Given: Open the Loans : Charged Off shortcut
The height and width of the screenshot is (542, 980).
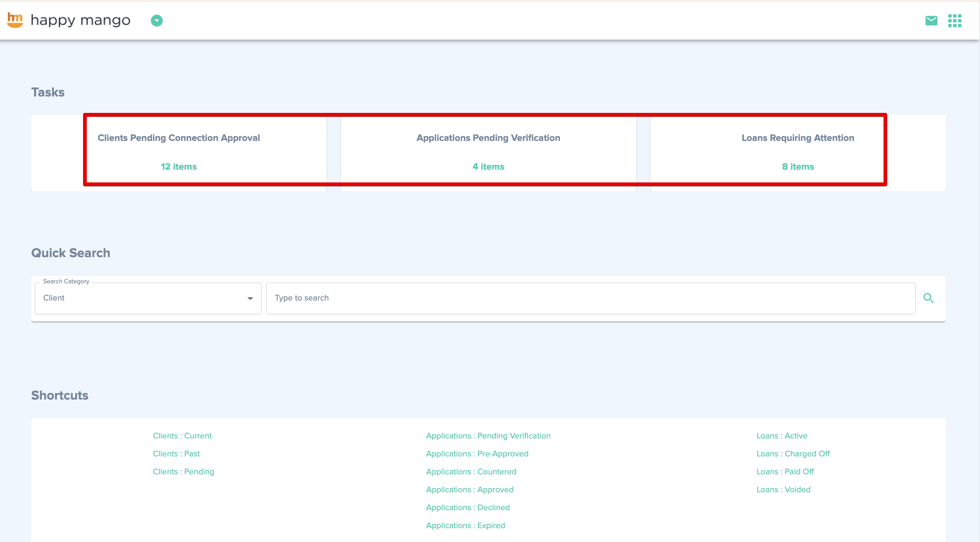Looking at the screenshot, I should click(793, 453).
